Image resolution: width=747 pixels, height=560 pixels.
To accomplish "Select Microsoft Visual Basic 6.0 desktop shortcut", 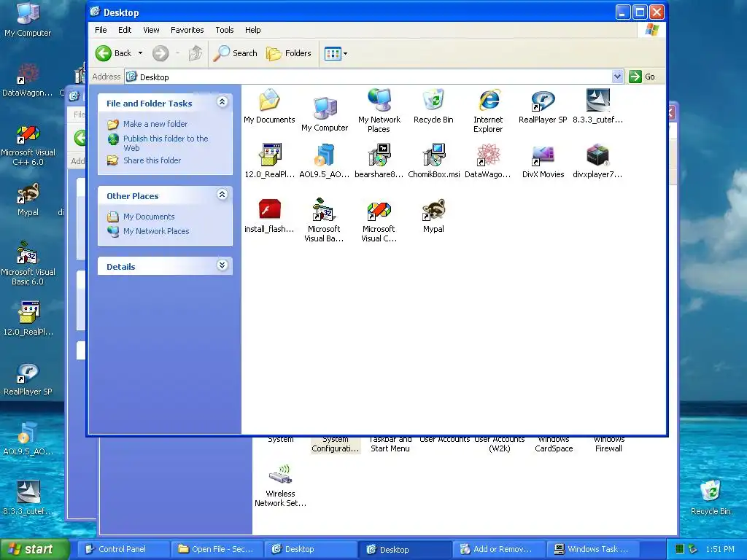I will (x=28, y=264).
